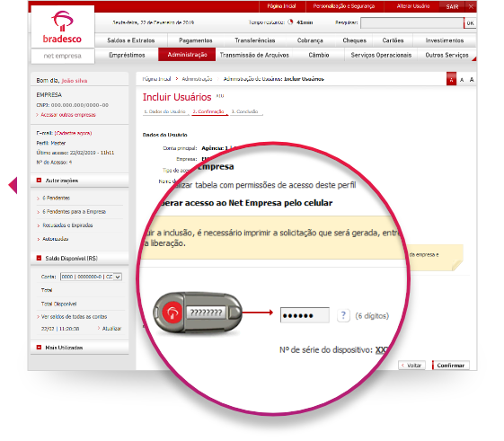Open the Conta account dropdown
This screenshot has width=504, height=441.
pyautogui.click(x=91, y=277)
